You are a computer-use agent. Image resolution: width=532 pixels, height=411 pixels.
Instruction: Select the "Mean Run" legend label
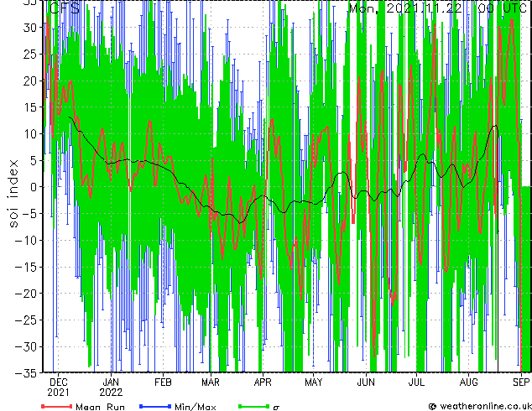tap(100, 407)
